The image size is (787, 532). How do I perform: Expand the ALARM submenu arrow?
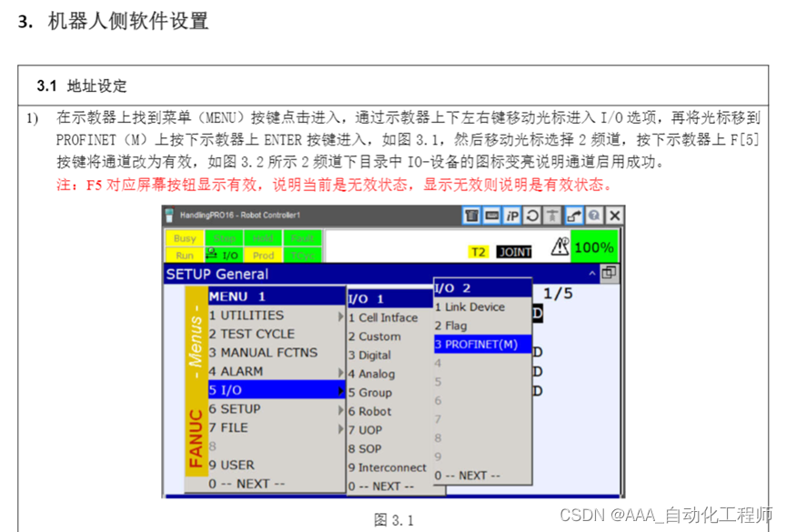pos(341,373)
